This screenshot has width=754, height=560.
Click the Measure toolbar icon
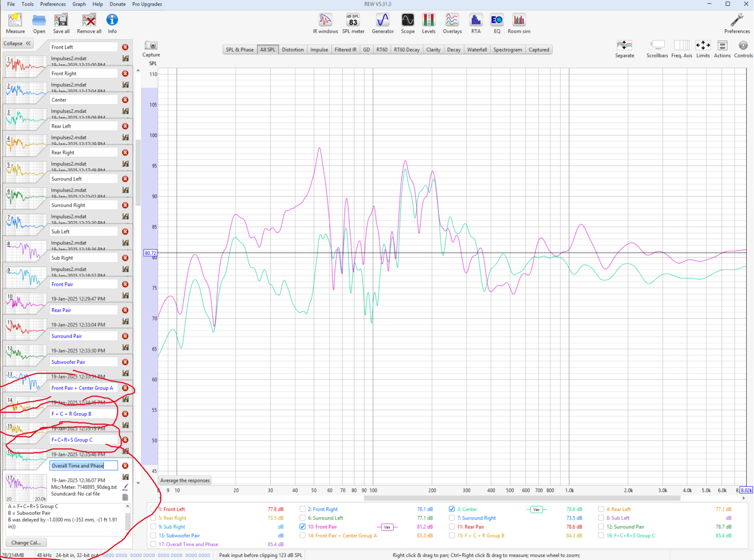coord(15,23)
